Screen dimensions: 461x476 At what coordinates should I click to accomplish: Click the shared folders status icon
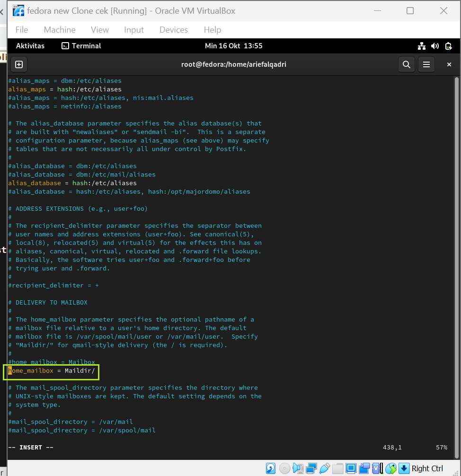pos(337,468)
